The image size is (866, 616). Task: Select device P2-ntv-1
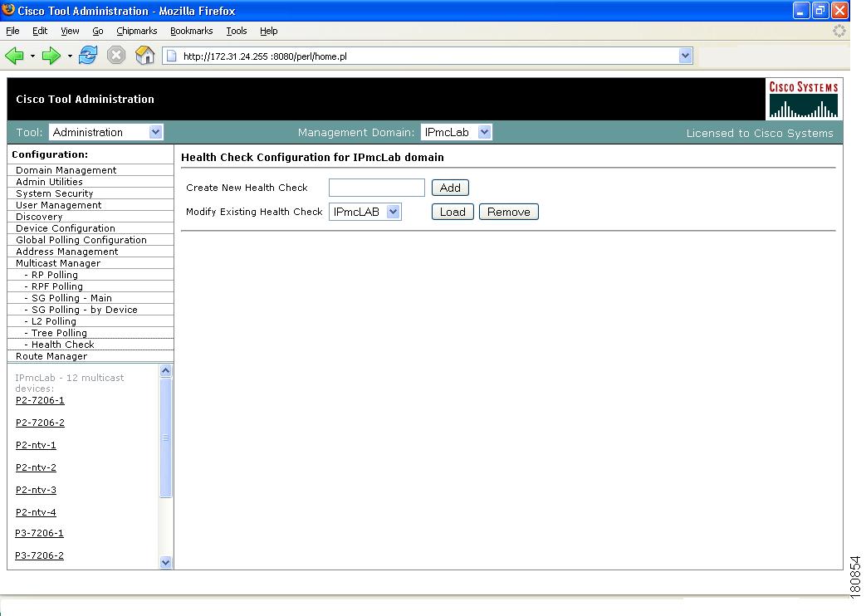point(36,445)
